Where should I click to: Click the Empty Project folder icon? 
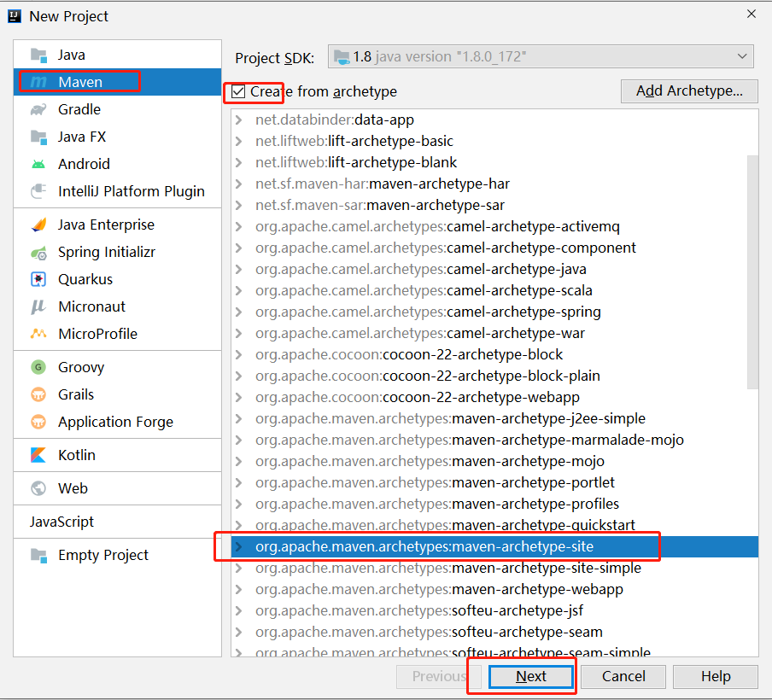click(38, 555)
